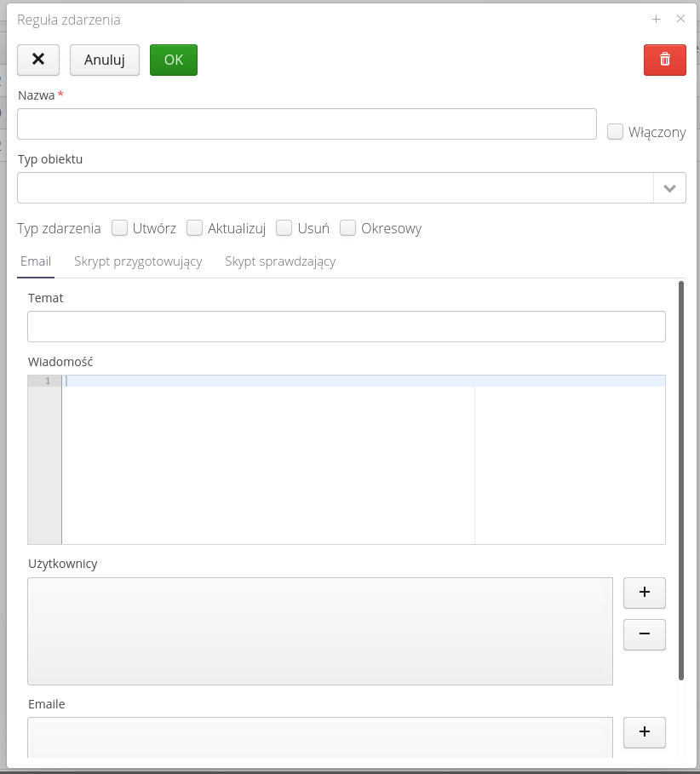Click the X icon button beside Anuluj
This screenshot has width=700, height=774.
pyautogui.click(x=38, y=60)
